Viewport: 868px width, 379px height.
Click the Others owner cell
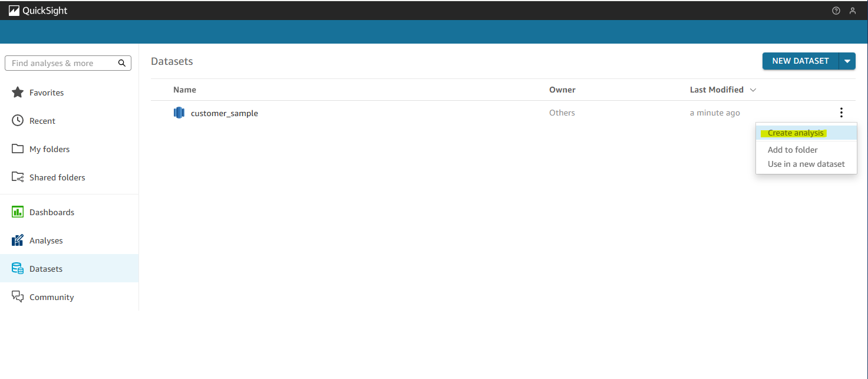[x=562, y=113]
